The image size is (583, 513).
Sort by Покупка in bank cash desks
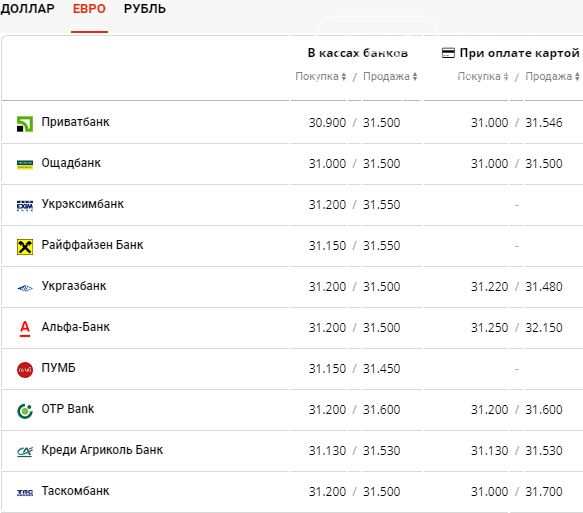(x=321, y=76)
